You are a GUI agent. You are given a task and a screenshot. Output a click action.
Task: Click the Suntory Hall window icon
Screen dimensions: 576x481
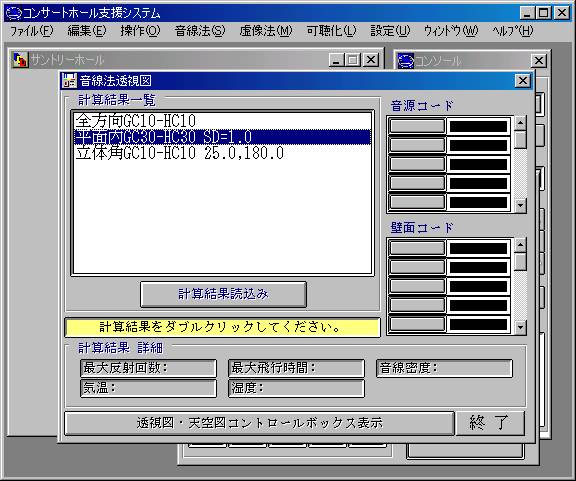(20, 60)
